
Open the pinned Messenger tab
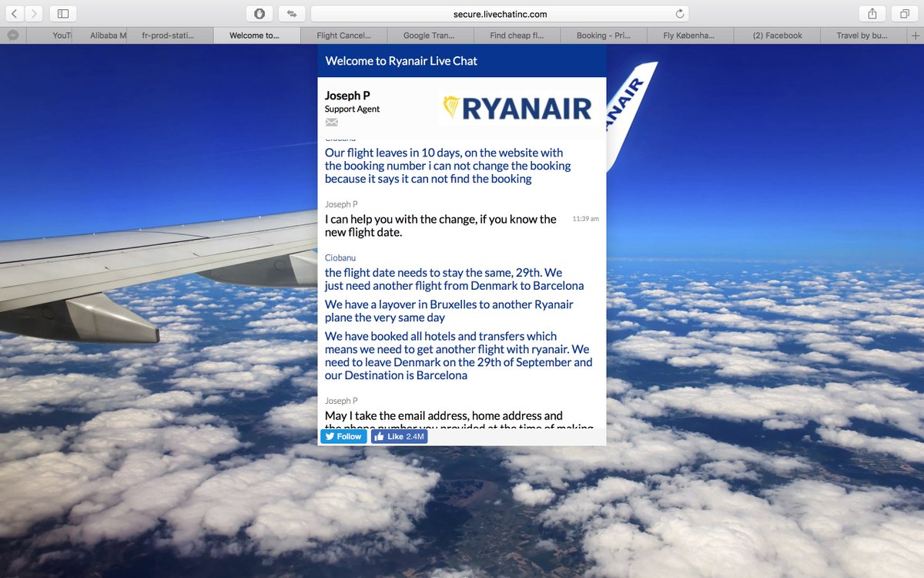tap(13, 35)
